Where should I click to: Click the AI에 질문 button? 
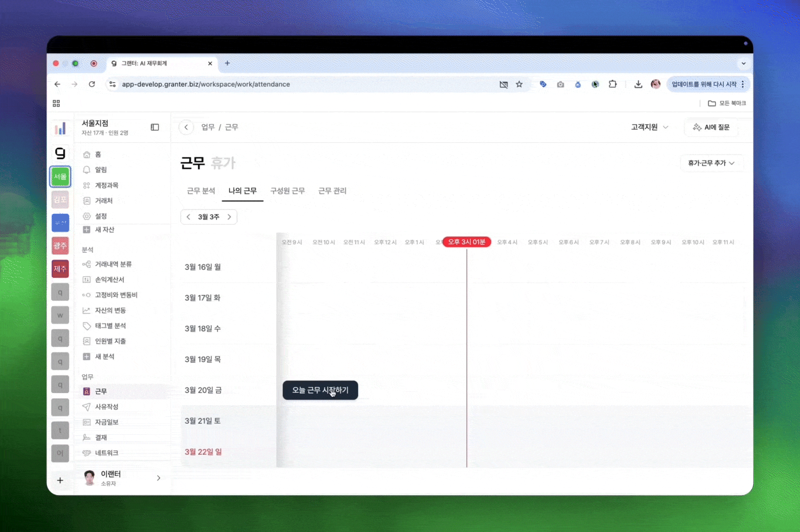pyautogui.click(x=711, y=127)
